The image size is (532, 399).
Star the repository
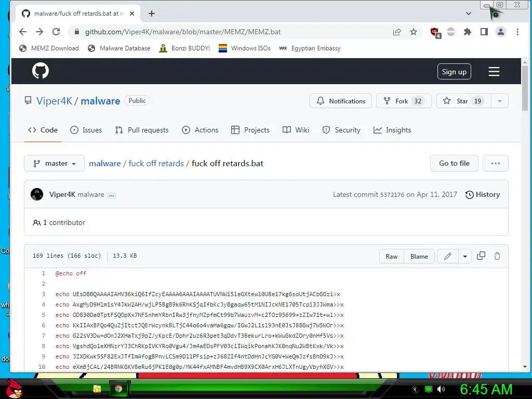[x=463, y=101]
